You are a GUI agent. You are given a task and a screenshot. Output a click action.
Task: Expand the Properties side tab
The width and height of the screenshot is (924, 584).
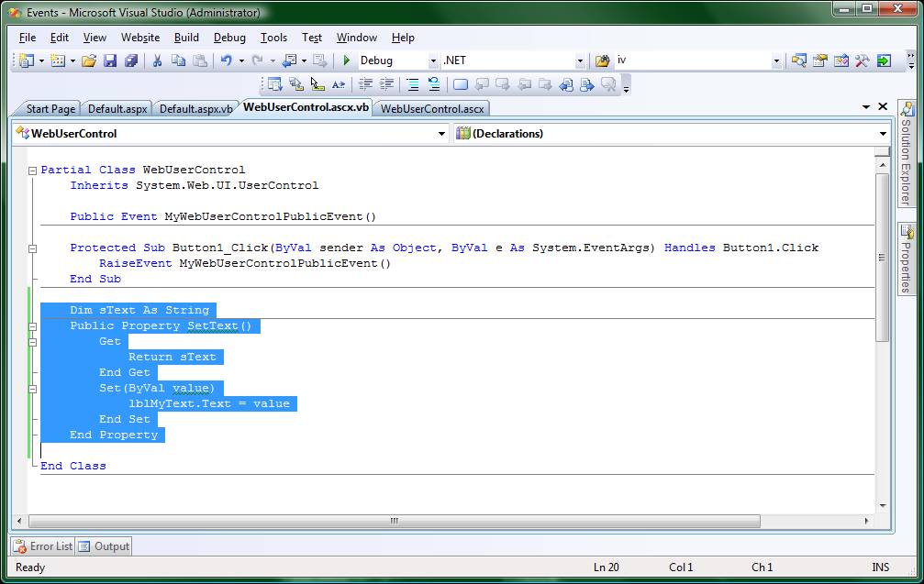click(x=906, y=259)
